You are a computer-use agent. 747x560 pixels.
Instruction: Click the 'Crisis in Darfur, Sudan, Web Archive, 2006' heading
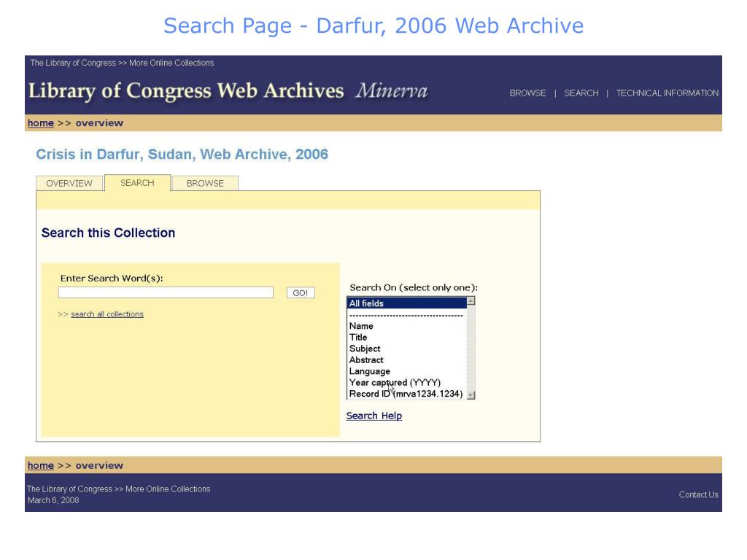click(182, 155)
